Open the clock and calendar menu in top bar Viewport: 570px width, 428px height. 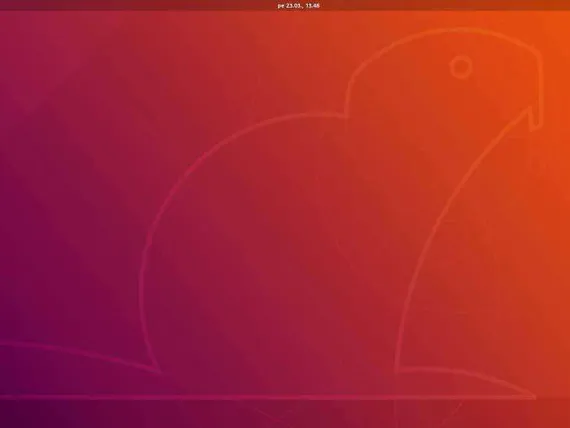298,5
